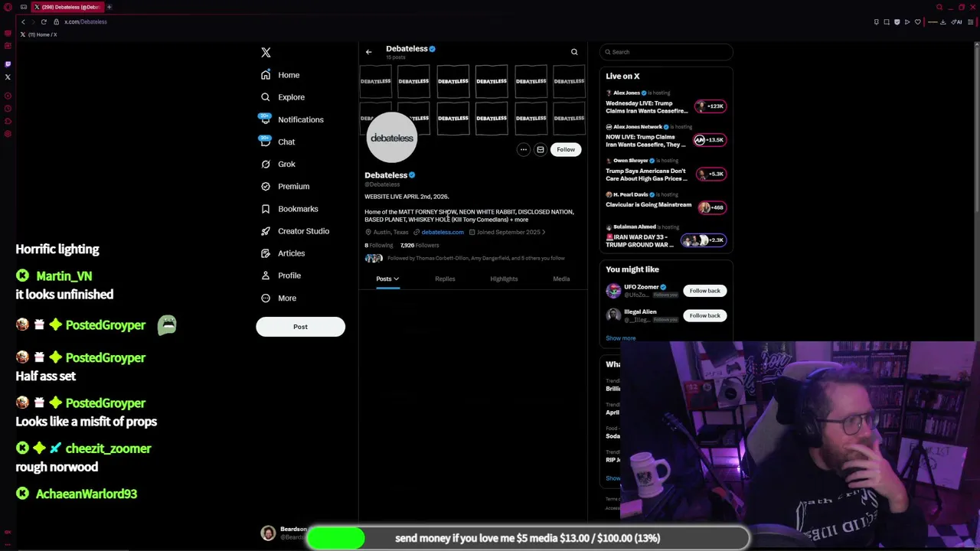980x551 pixels.
Task: Search Debateless posts with magnifier icon
Action: [x=574, y=52]
